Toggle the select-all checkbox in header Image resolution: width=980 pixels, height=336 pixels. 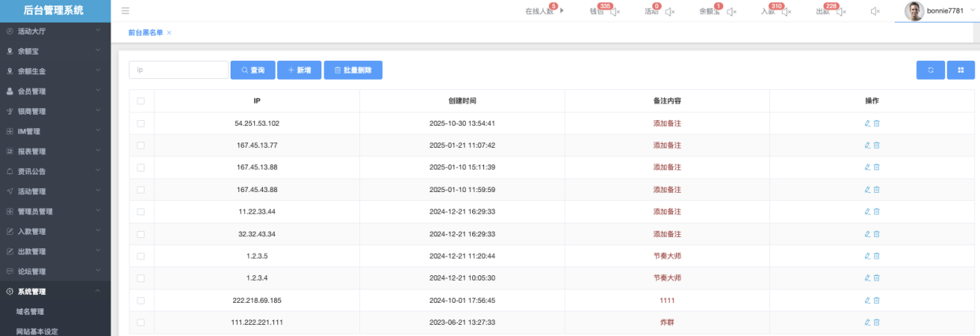click(x=141, y=101)
